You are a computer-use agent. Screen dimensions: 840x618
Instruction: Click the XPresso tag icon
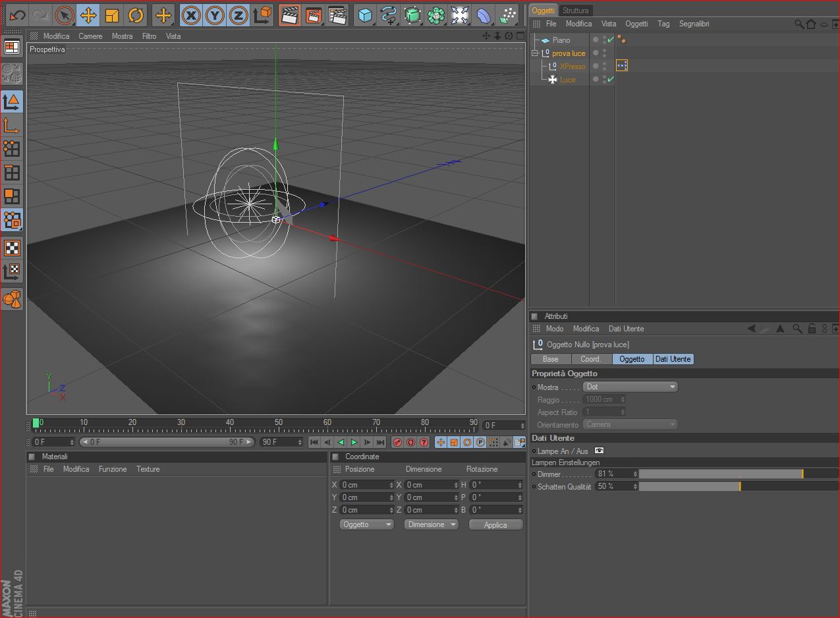[x=621, y=65]
